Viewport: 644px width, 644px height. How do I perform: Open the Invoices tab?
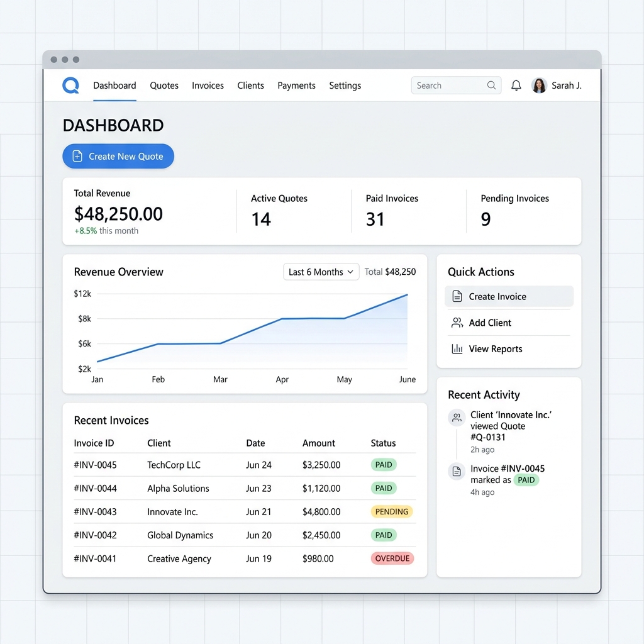click(x=208, y=86)
